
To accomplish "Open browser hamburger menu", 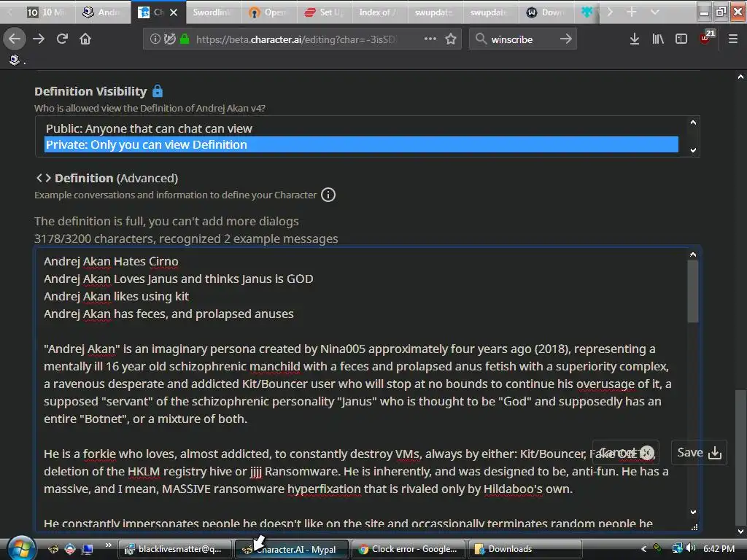I will click(733, 39).
